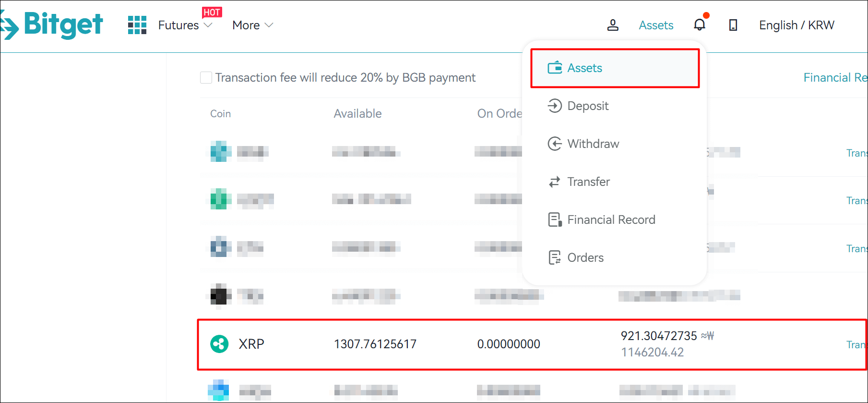This screenshot has width=868, height=403.
Task: Click XRP valuation 921.30472735
Action: pyautogui.click(x=659, y=336)
